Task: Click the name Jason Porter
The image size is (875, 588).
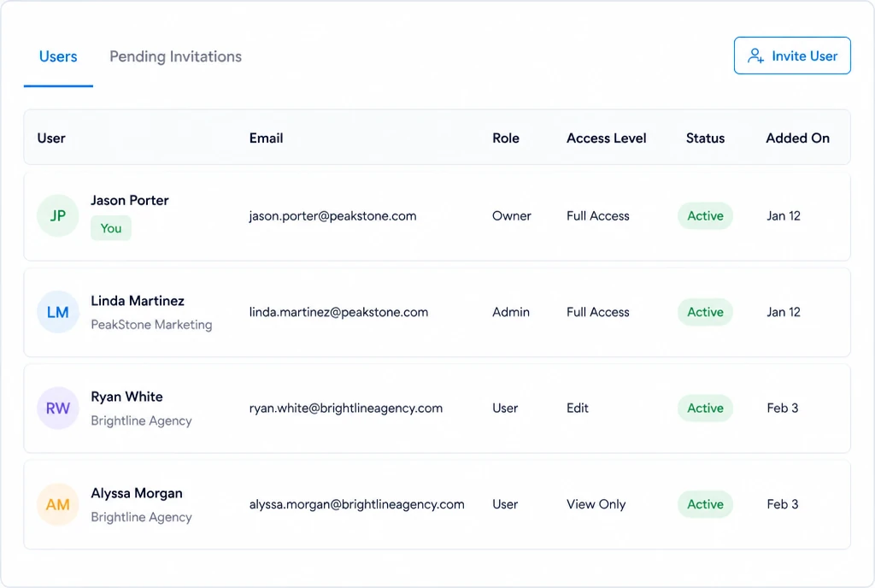Action: pyautogui.click(x=130, y=200)
